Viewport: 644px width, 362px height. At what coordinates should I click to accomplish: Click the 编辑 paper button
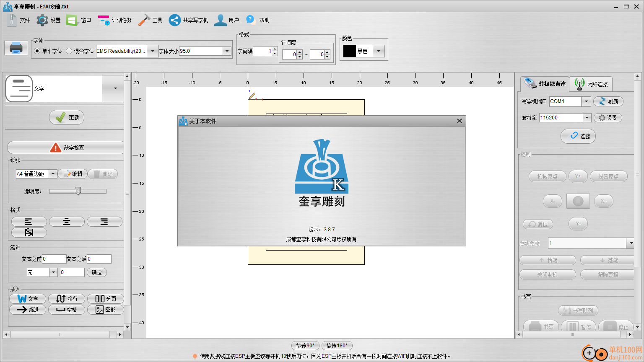pos(73,174)
